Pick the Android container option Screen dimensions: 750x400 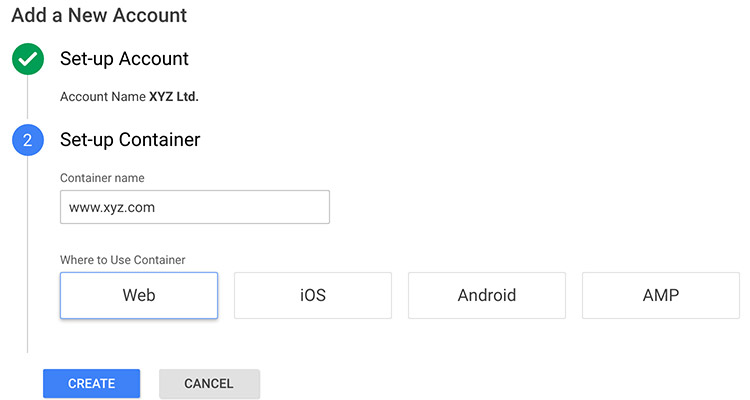coord(487,295)
